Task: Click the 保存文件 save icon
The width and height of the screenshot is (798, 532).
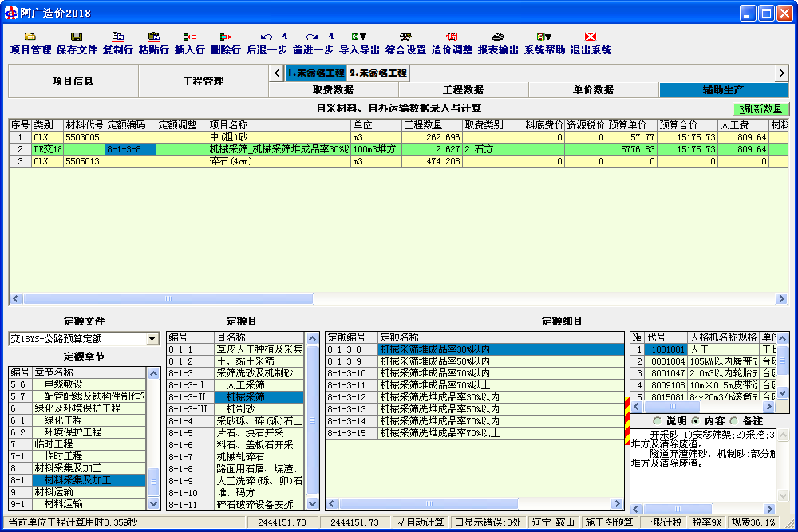Action: click(77, 37)
